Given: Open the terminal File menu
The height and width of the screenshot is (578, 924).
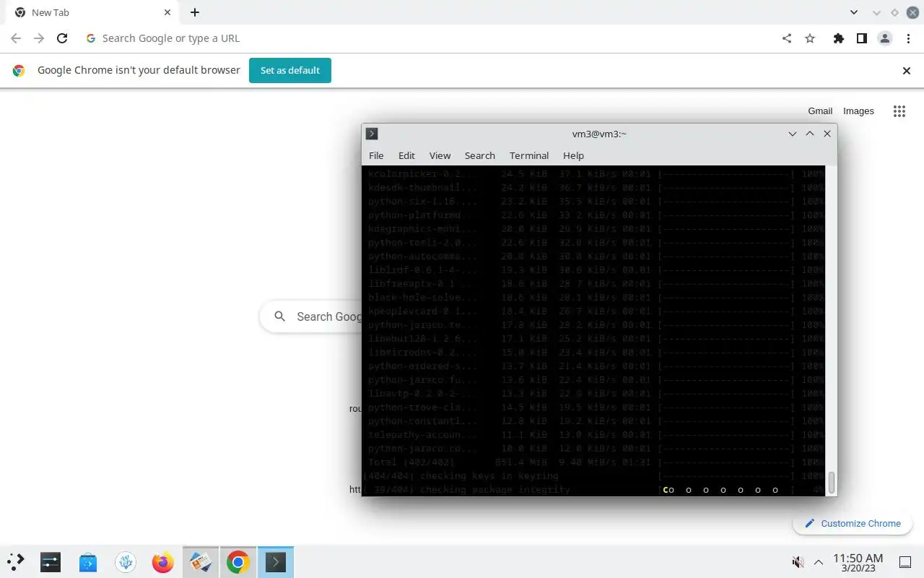Looking at the screenshot, I should point(376,155).
